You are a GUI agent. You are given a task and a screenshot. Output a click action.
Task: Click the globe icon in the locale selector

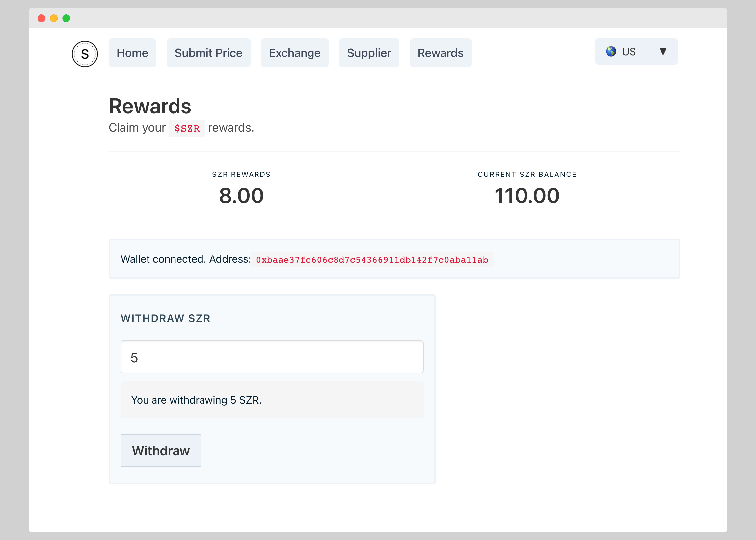[x=611, y=52]
